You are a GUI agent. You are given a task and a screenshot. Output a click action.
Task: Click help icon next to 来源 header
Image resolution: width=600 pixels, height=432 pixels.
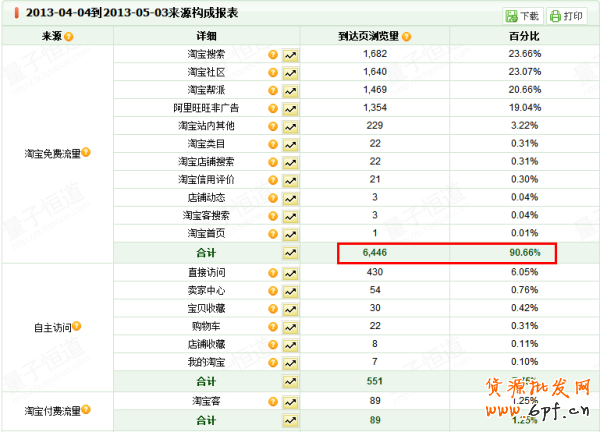pos(68,36)
